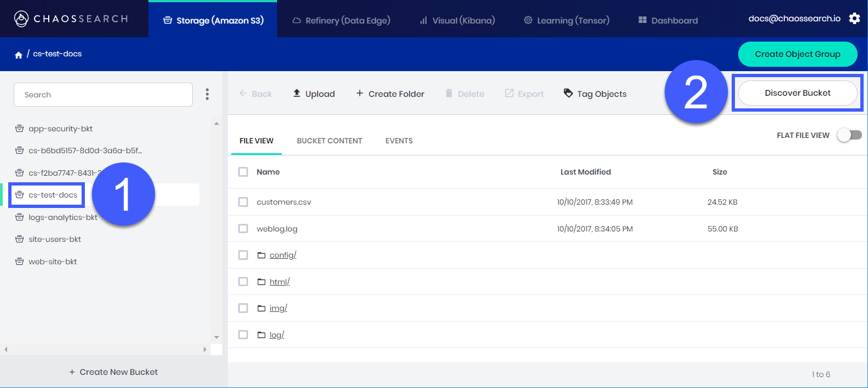Check the box for config/ folder
Screen dimensions: 868x388
[243, 255]
